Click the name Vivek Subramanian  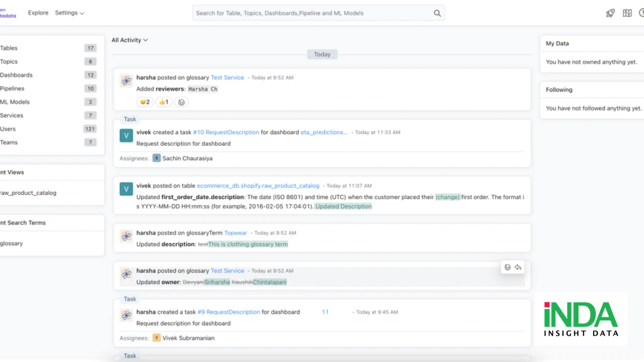(188, 338)
